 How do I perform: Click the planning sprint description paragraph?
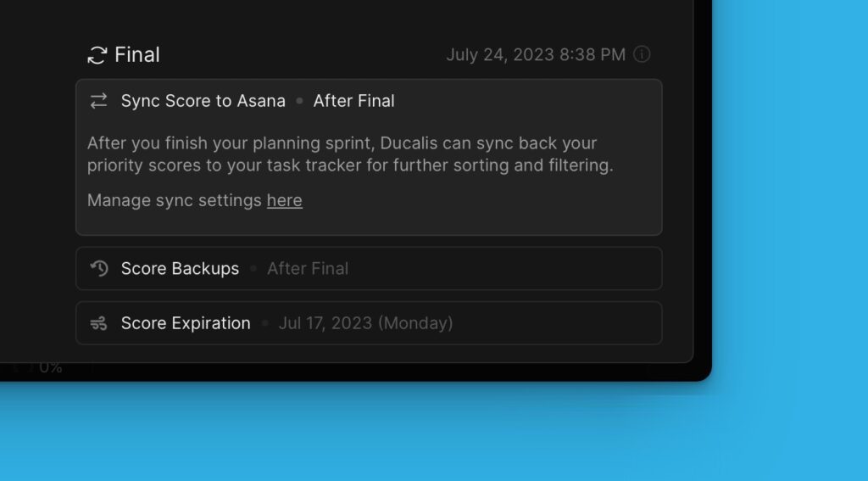(x=350, y=154)
